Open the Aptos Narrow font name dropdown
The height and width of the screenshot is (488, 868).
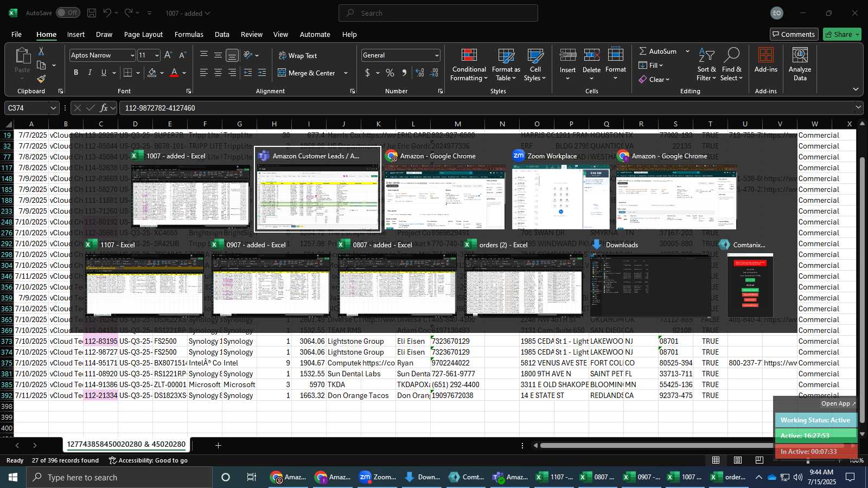pos(132,55)
